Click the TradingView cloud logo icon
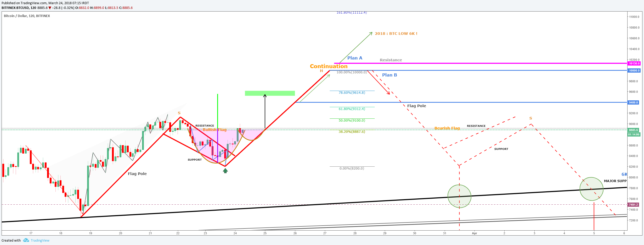The height and width of the screenshot is (245, 644). point(26,240)
